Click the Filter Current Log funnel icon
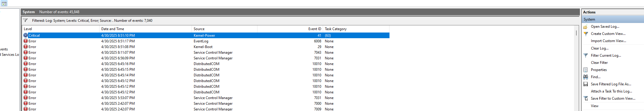 pyautogui.click(x=586, y=55)
